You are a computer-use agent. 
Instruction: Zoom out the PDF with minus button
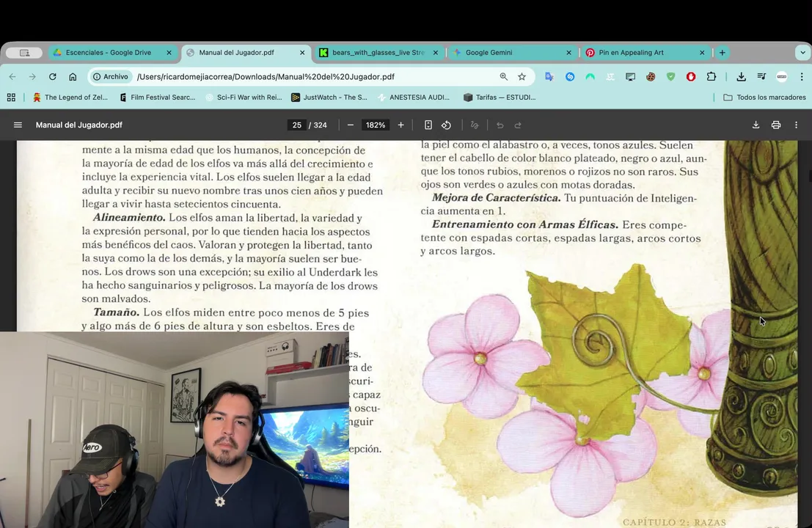(x=351, y=125)
